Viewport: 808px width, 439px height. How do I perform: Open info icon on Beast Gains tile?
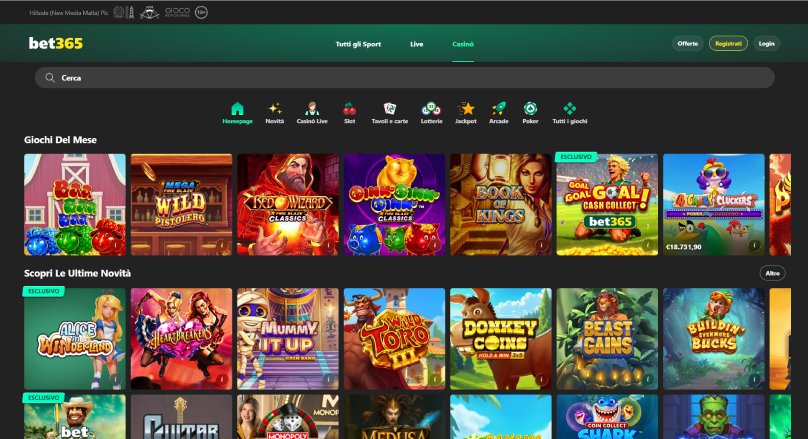tap(648, 380)
